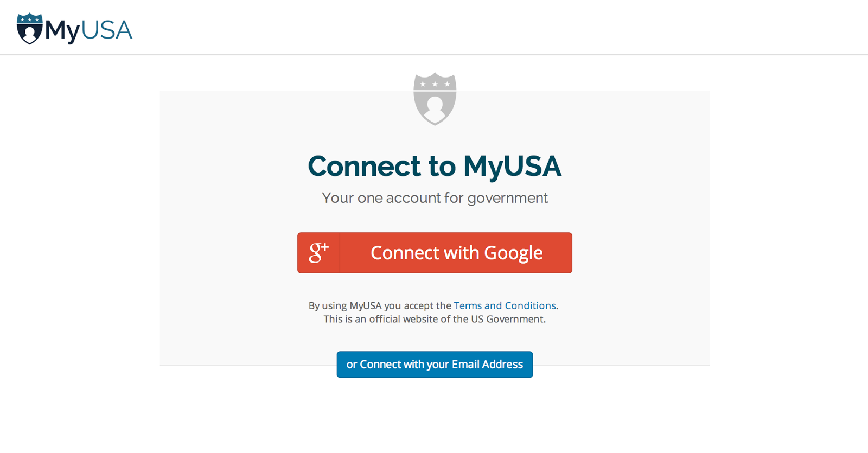Click person silhouette in header shield logo
Viewport: 868px width, 453px height.
pos(30,34)
